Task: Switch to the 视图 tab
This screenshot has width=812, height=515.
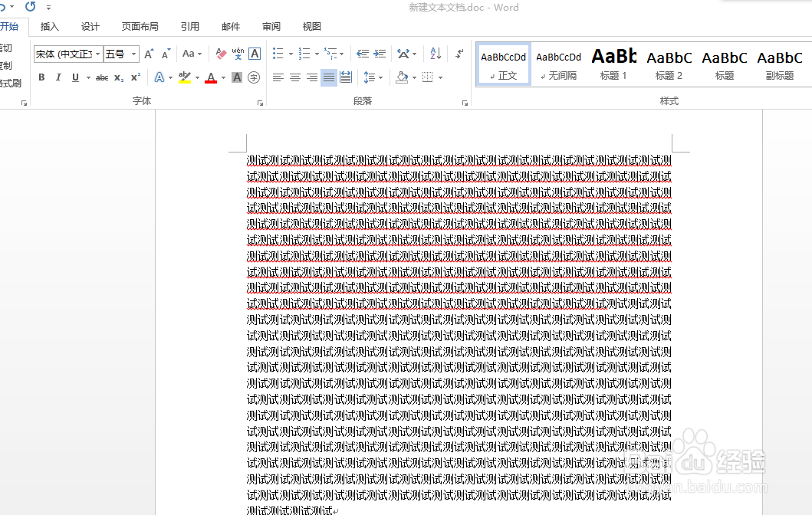Action: pyautogui.click(x=312, y=26)
